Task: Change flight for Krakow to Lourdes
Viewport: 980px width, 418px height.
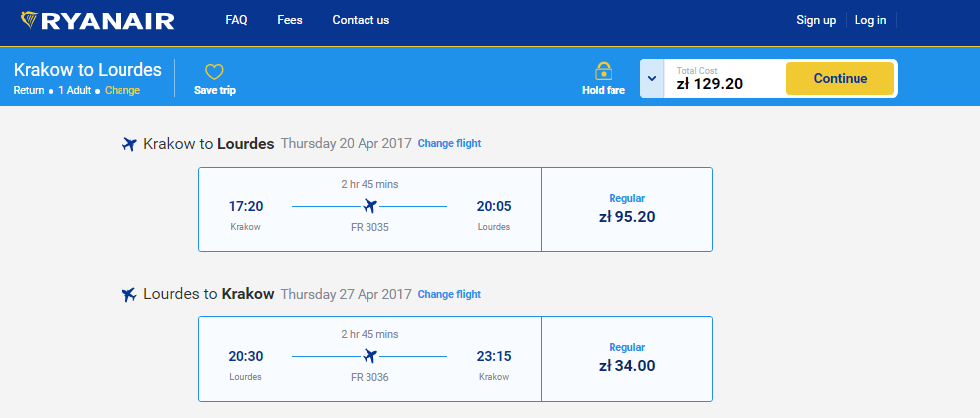Action: [x=449, y=144]
